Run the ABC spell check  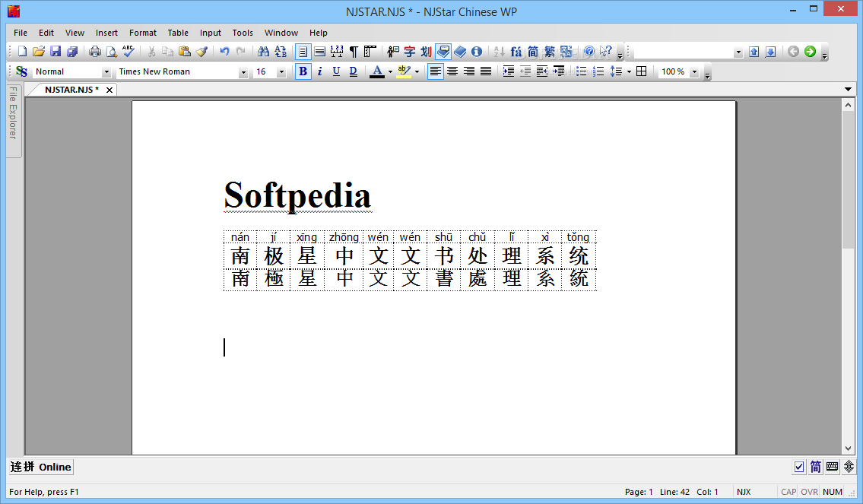pos(128,52)
